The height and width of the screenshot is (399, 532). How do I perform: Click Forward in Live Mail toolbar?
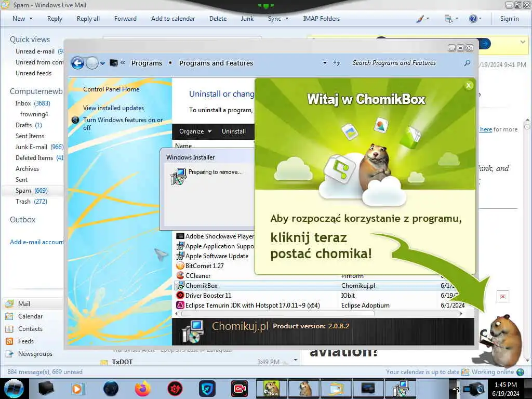point(125,19)
